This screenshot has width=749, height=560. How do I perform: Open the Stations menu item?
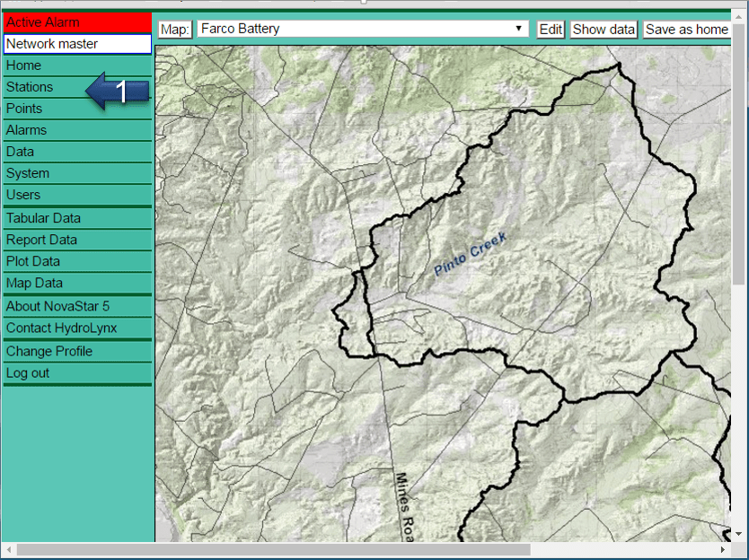coord(30,87)
